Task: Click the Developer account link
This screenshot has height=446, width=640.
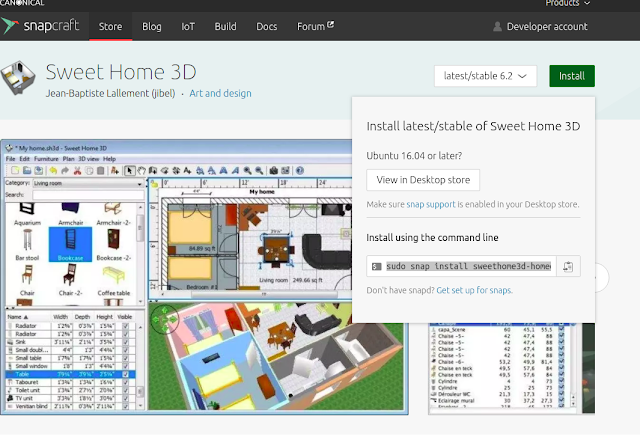Action: pos(547,27)
